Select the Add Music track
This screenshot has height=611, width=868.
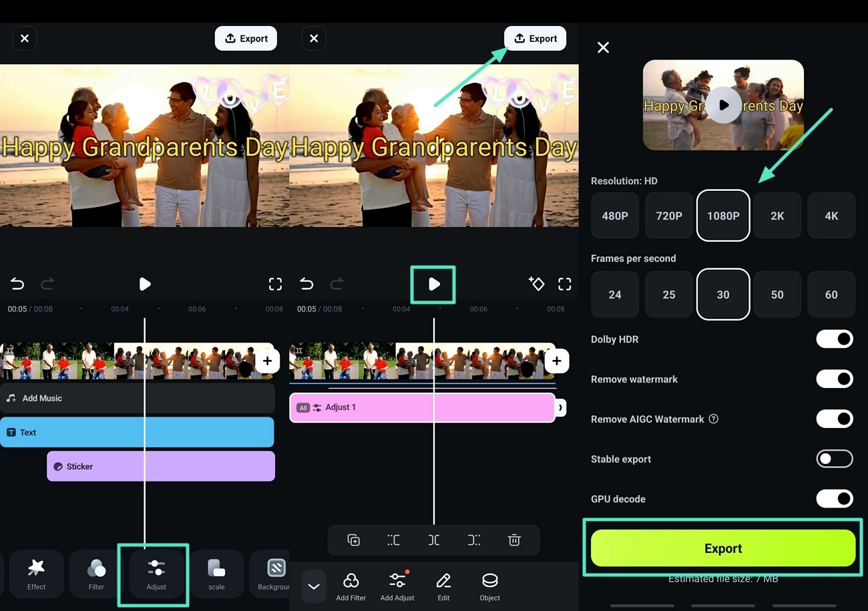[x=138, y=398]
